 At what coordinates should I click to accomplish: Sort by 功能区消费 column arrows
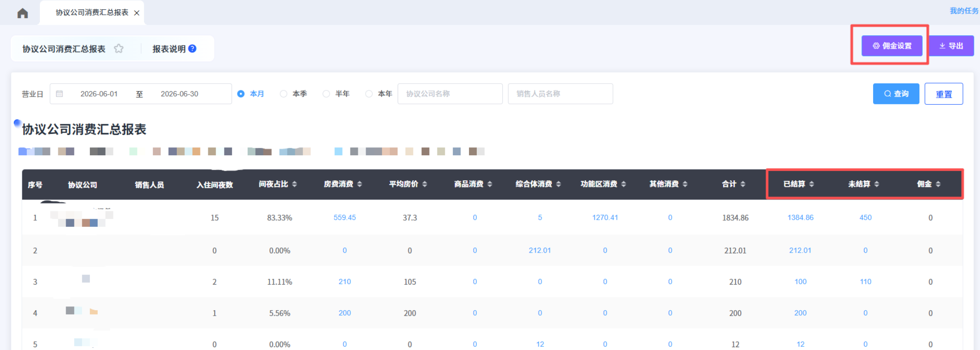pyautogui.click(x=624, y=184)
